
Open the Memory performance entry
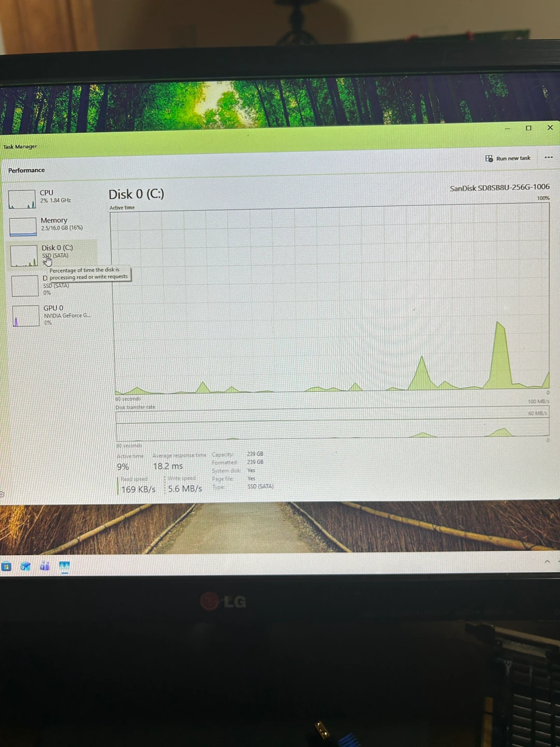(x=52, y=226)
